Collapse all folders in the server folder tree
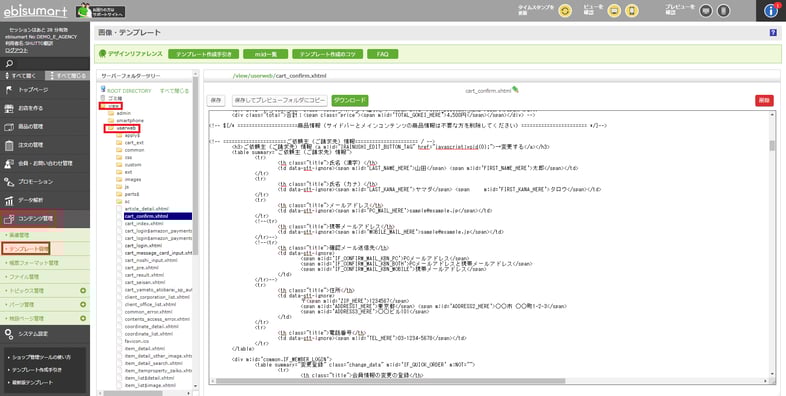Image resolution: width=786 pixels, height=396 pixels. click(174, 91)
